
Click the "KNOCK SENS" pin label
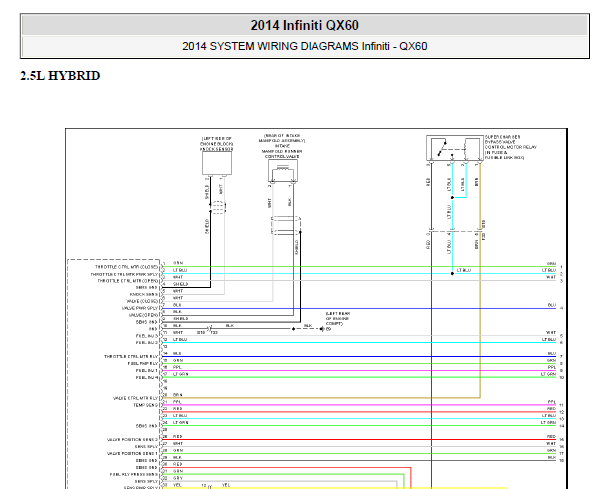(x=144, y=294)
